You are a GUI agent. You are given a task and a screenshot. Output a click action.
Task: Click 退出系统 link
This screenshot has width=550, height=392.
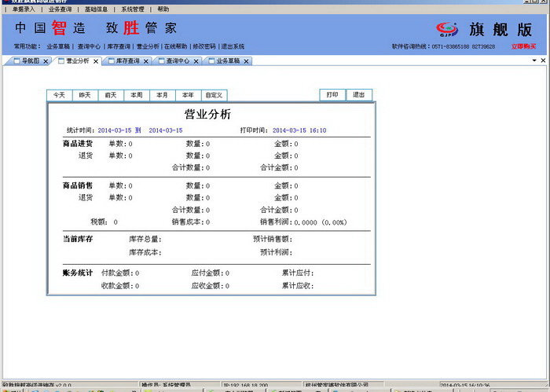pyautogui.click(x=233, y=46)
